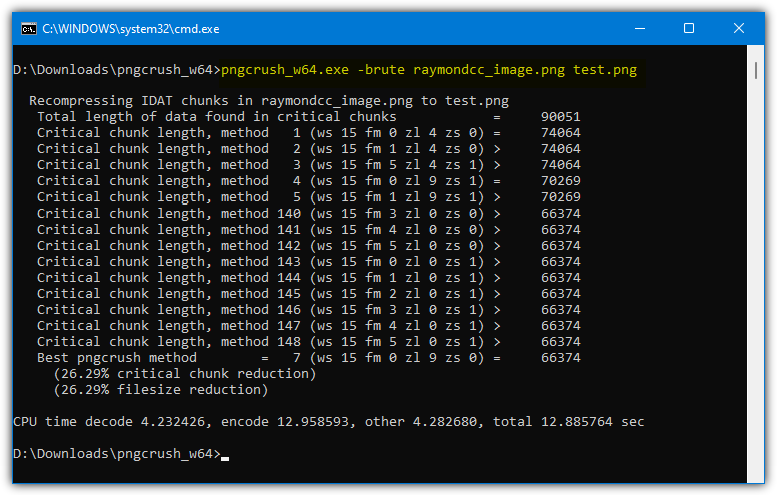
Task: Click the critical chunk reduction percentage line
Action: tap(184, 374)
